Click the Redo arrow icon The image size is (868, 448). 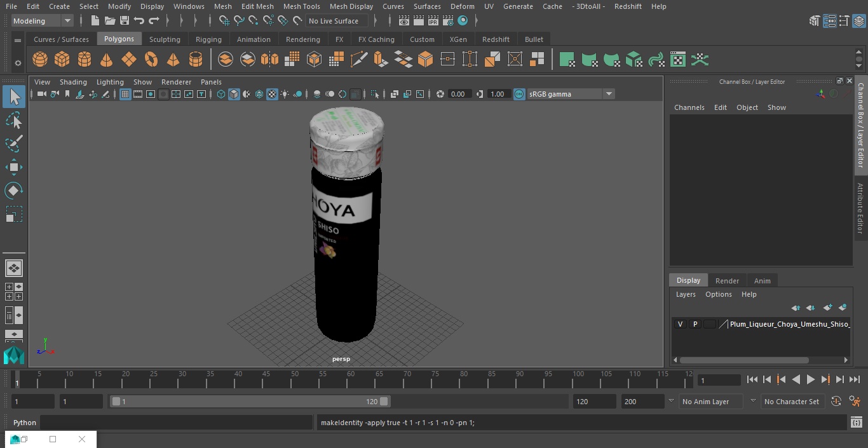pos(154,21)
